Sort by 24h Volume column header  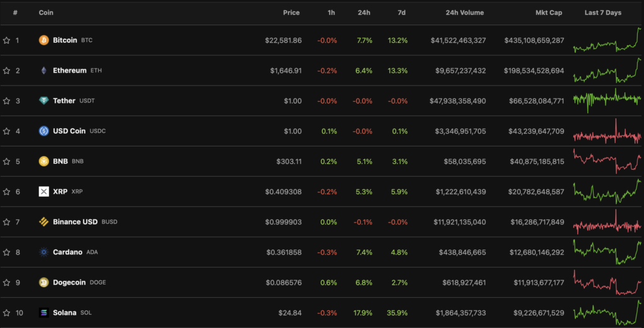coord(465,13)
